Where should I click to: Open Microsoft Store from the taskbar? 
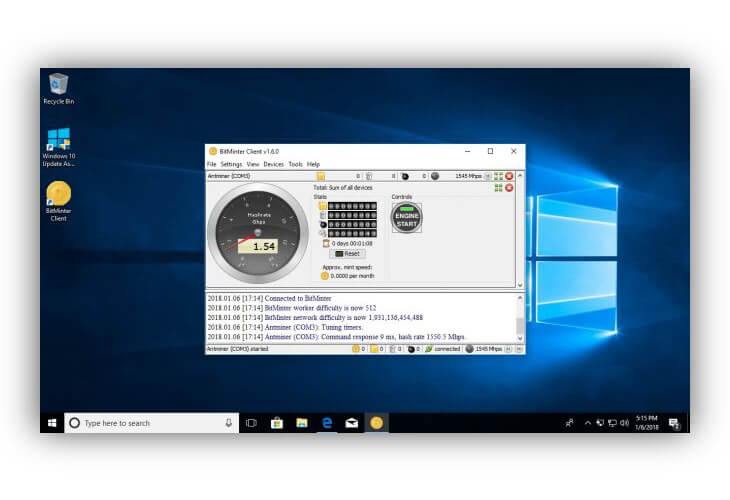(277, 423)
